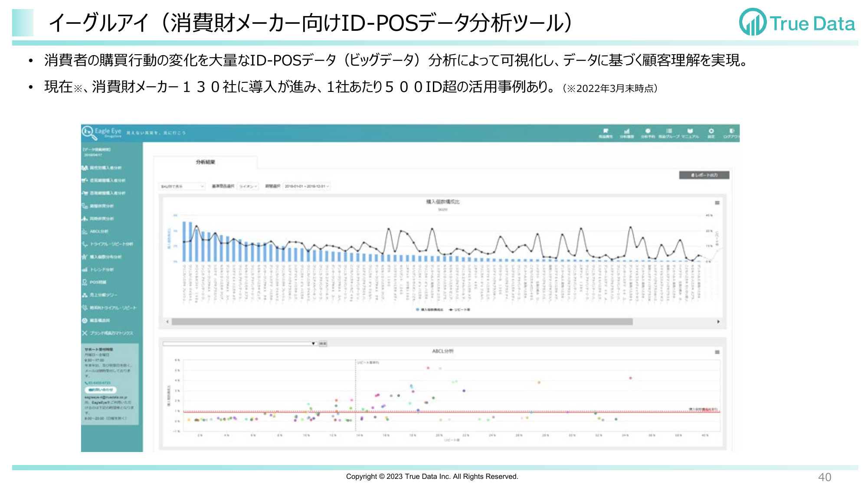Open トレンド分析 menu item in sidebar
The image size is (868, 488).
102,270
